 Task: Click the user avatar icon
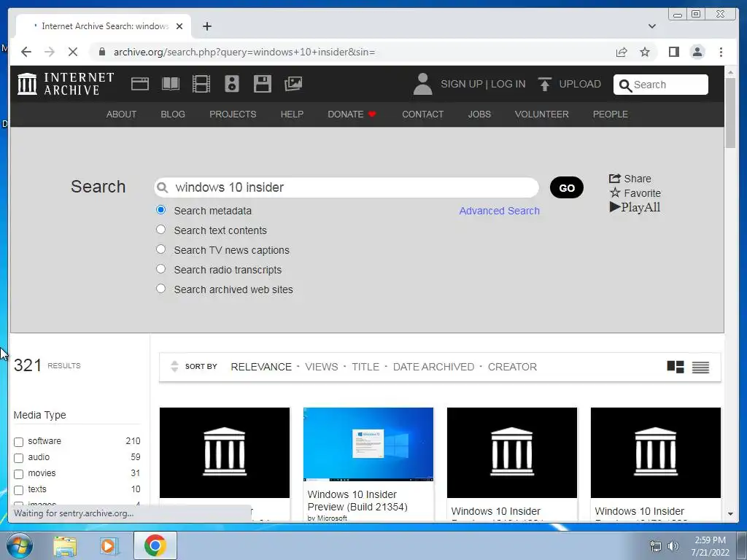422,84
